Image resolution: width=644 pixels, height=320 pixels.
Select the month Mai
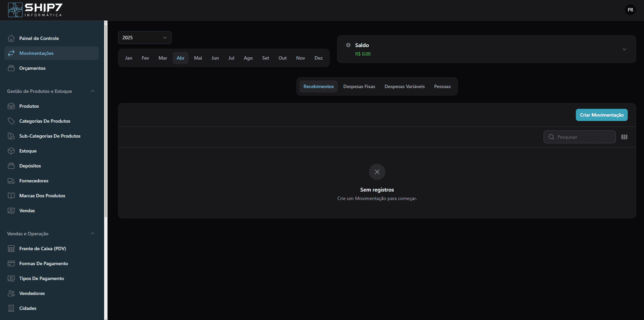pyautogui.click(x=198, y=58)
